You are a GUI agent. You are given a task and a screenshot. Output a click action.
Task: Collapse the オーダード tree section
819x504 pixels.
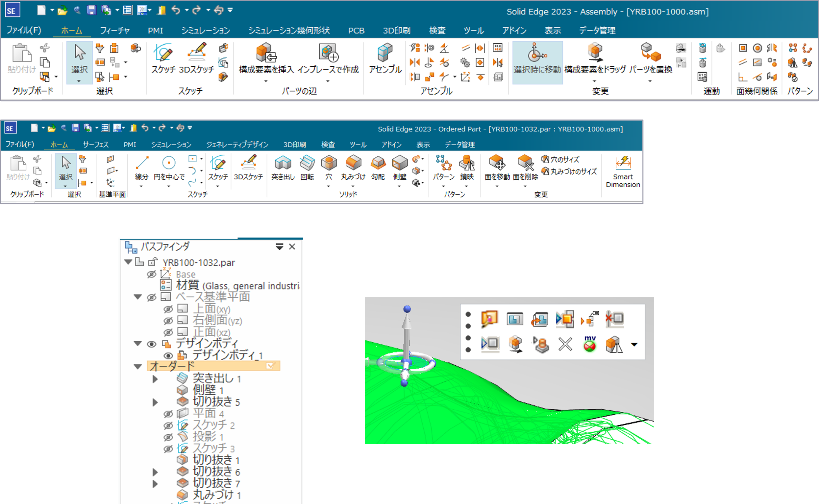pos(138,367)
